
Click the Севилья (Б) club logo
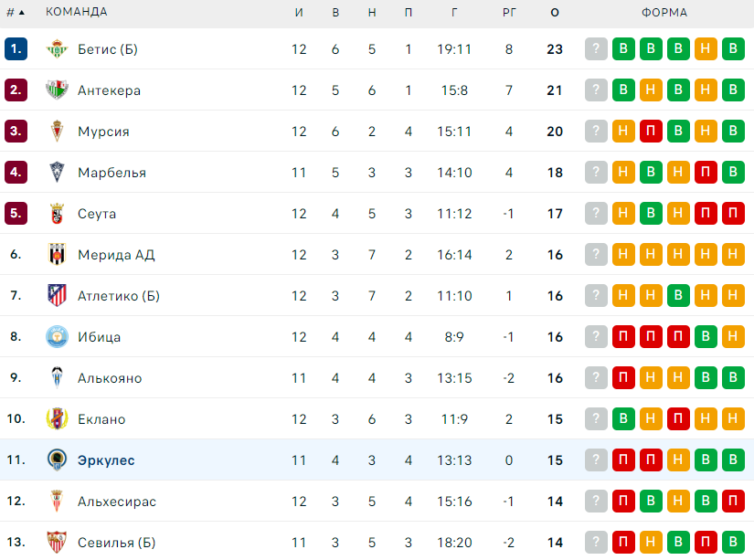coord(57,543)
